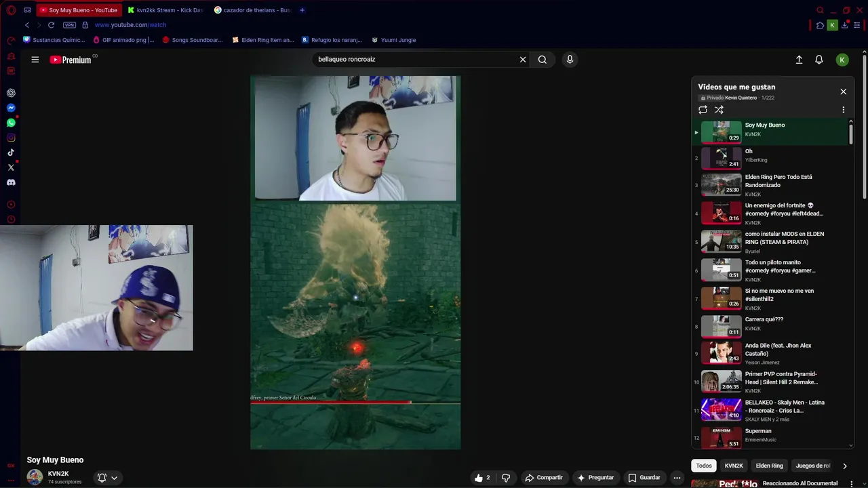
Task: Dislike the video with thumbs-down button
Action: tap(506, 478)
